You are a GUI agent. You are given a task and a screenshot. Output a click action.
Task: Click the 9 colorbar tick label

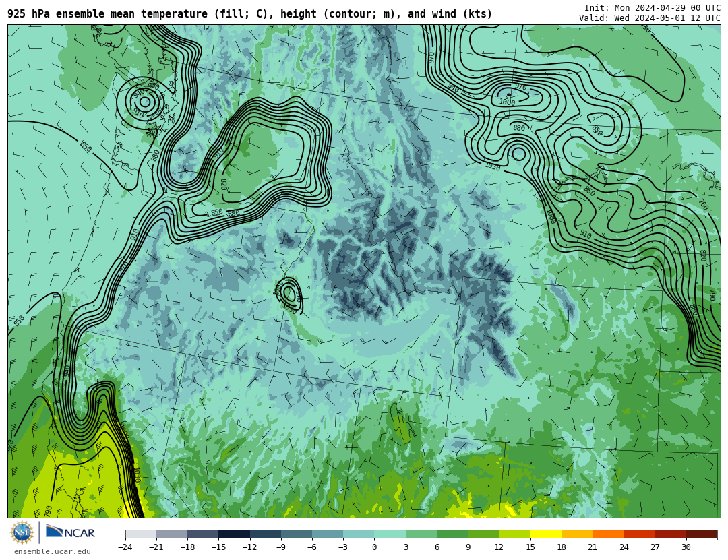point(468,547)
